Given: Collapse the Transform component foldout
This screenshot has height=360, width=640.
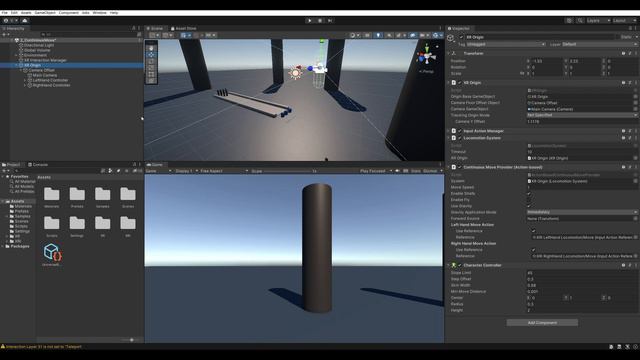Looking at the screenshot, I should [449, 53].
